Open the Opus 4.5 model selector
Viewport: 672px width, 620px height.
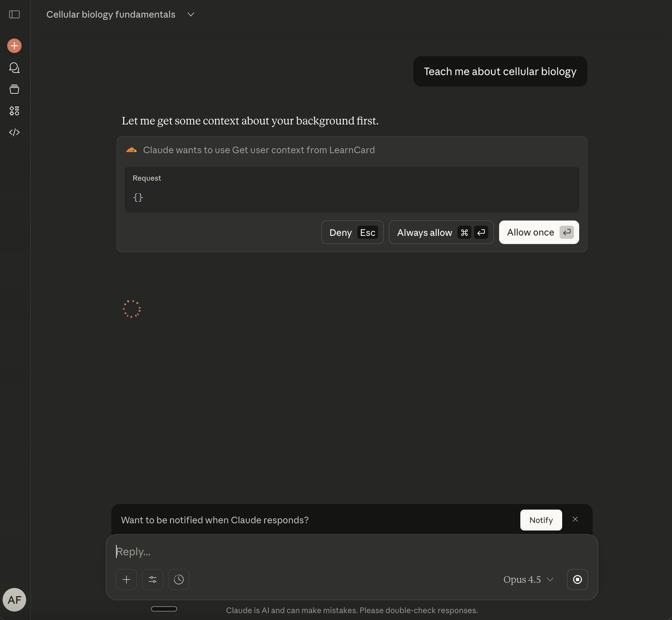[528, 579]
